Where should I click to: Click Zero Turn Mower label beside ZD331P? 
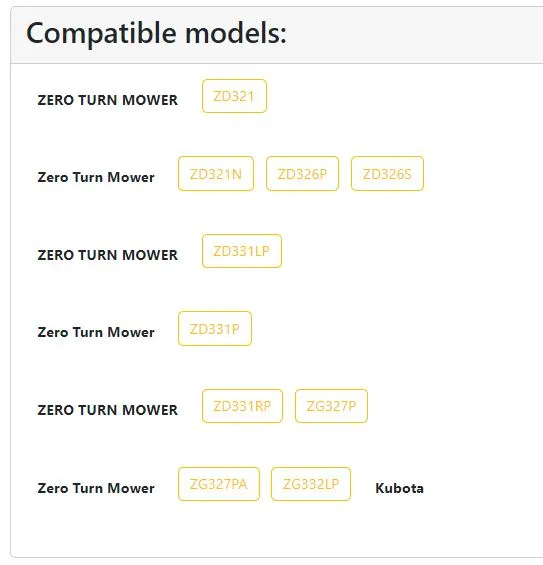96,332
